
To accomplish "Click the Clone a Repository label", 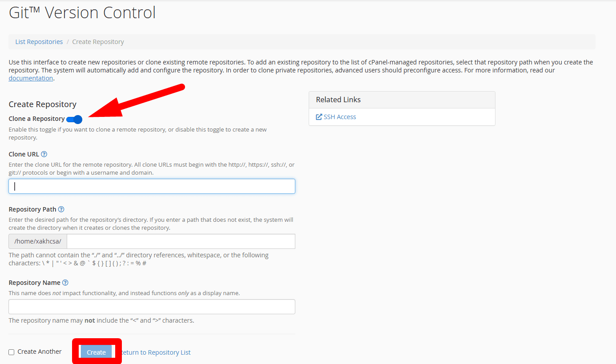I will pos(36,119).
